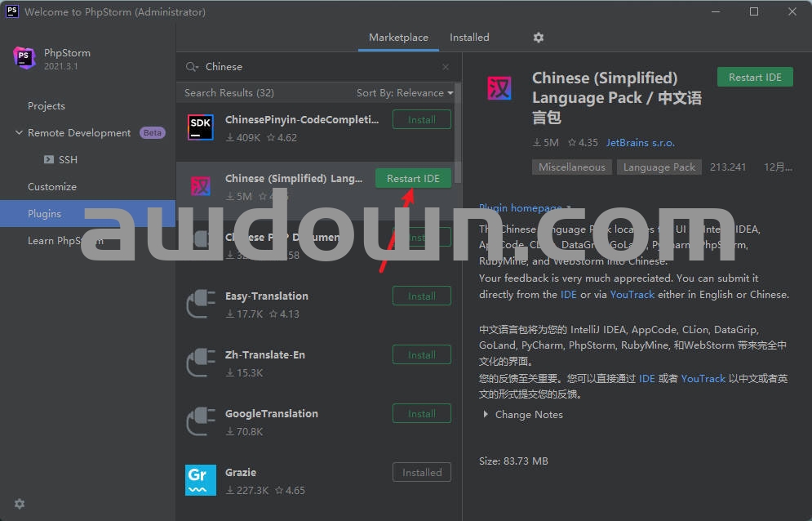Switch to the Installed tab
The image size is (812, 521).
tap(469, 38)
